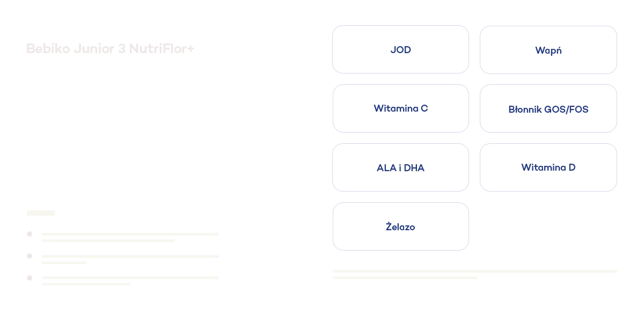
Task: Click the long top line of the second bullet
Action: [x=130, y=256]
